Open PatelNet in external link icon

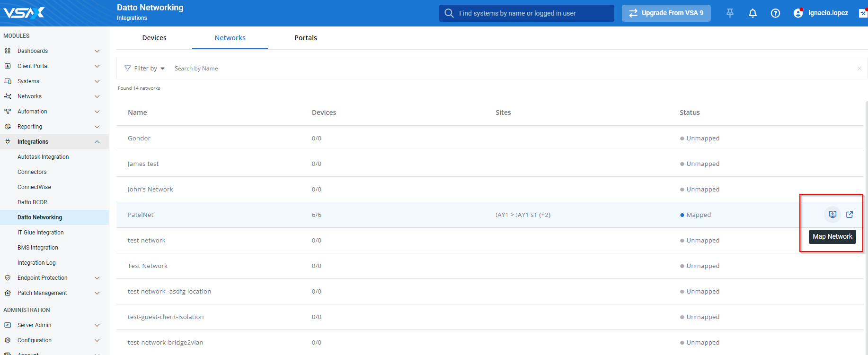click(850, 215)
